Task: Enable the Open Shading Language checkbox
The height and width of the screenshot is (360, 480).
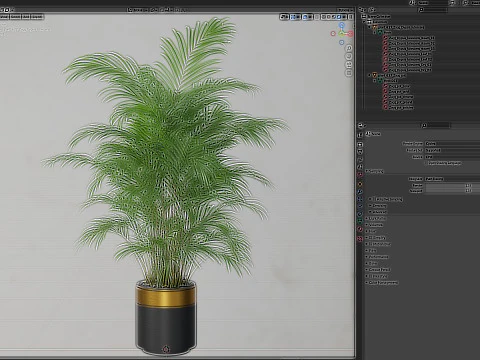Action: [427, 163]
